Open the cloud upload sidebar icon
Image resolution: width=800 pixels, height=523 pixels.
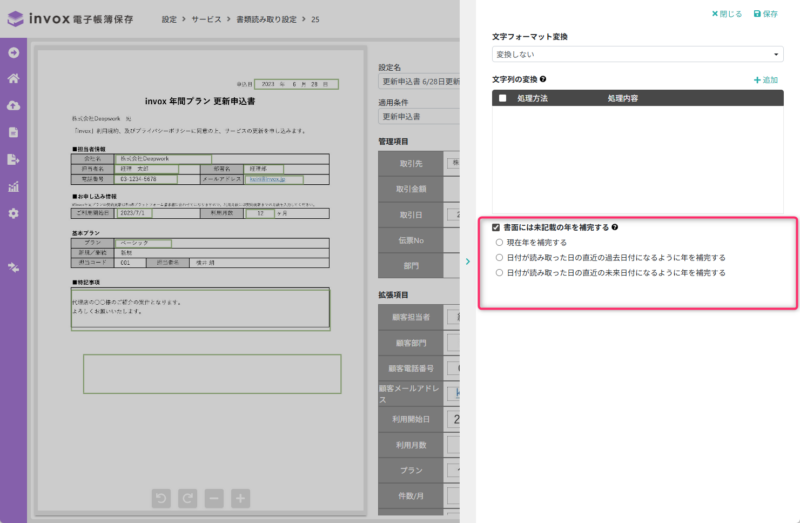pyautogui.click(x=14, y=106)
